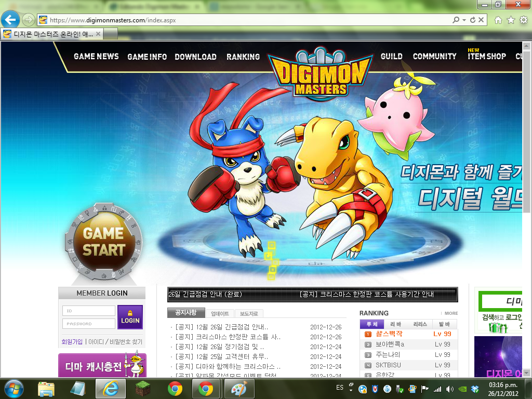Switch to the 업데이트 news tab
The width and height of the screenshot is (532, 399).
tap(220, 314)
